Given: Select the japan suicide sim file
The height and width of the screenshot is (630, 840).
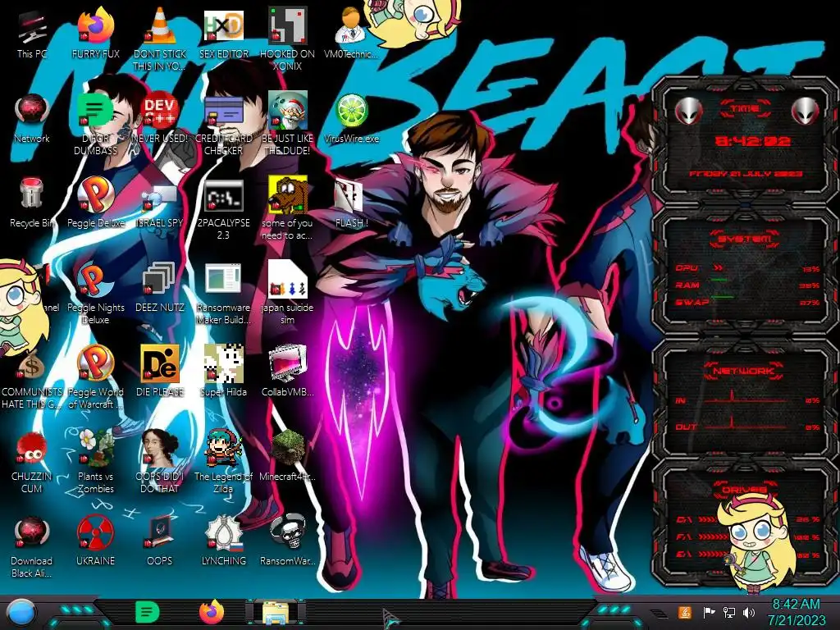Looking at the screenshot, I should (x=288, y=279).
